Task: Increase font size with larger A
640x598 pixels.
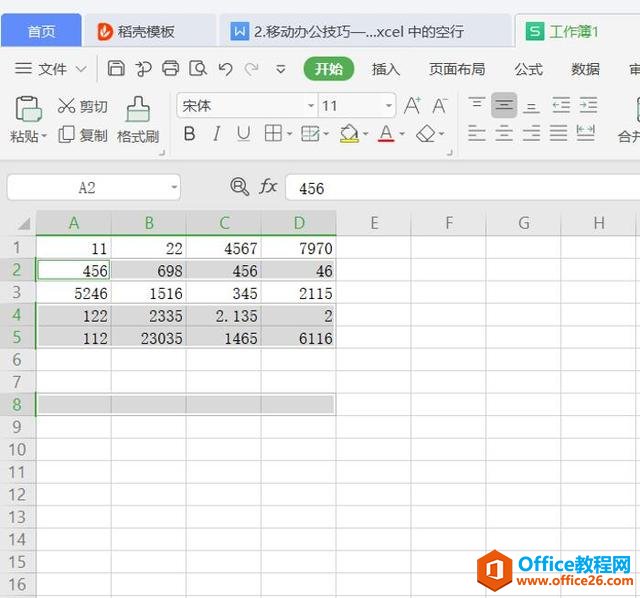Action: pyautogui.click(x=412, y=106)
